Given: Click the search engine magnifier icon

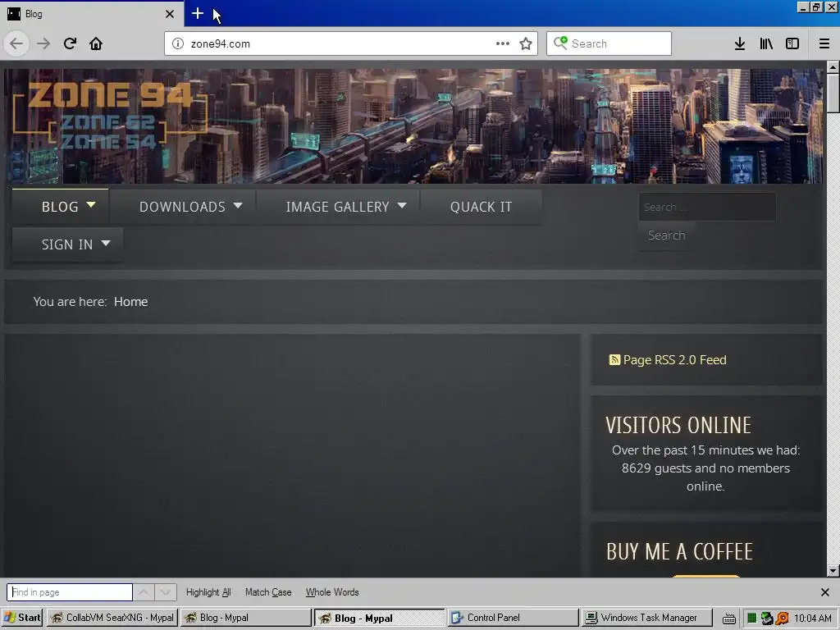Looking at the screenshot, I should [560, 43].
